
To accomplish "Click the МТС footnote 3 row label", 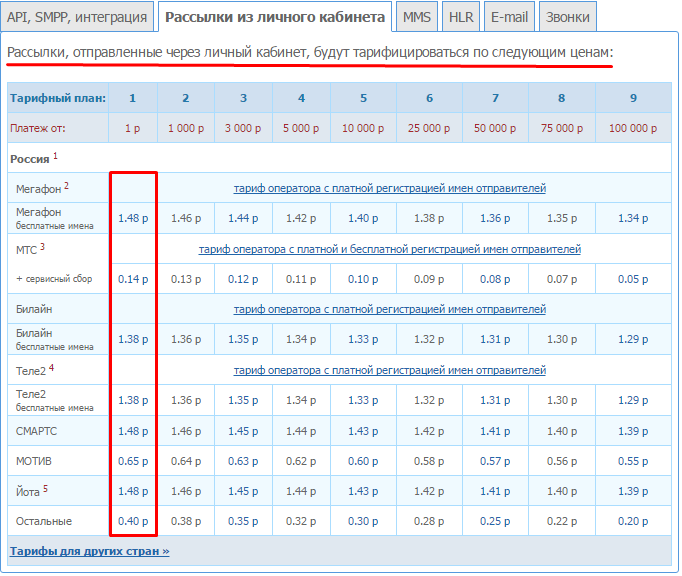I will tap(30, 249).
